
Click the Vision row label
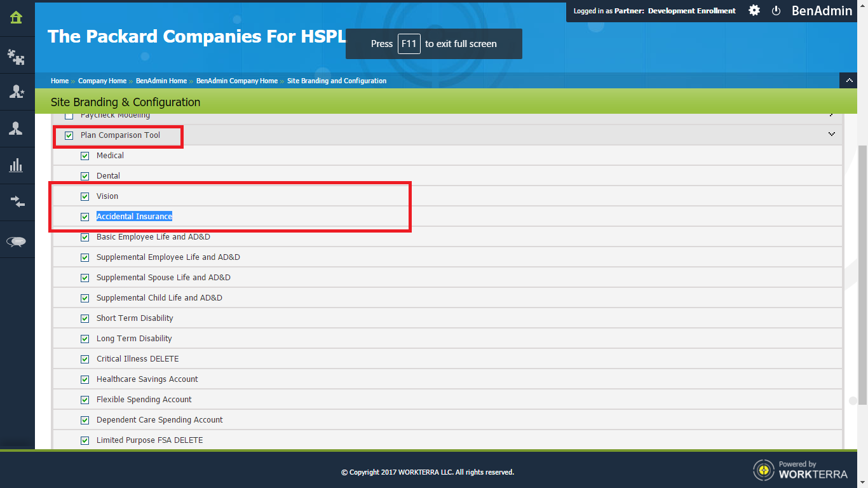pyautogui.click(x=107, y=196)
